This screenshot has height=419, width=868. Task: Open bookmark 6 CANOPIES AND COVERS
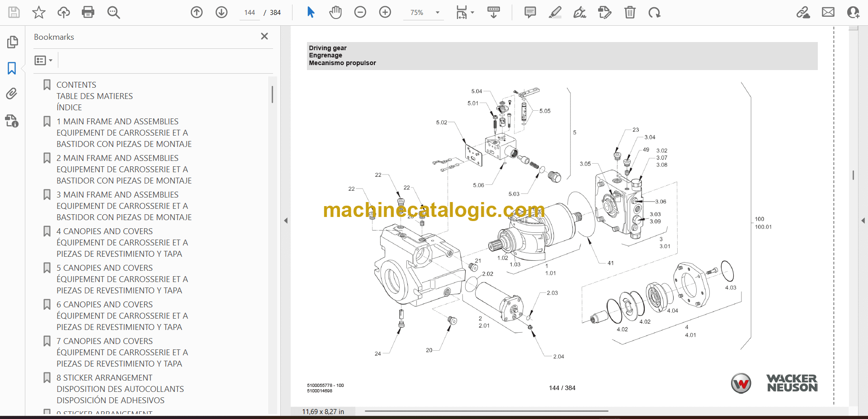click(x=104, y=304)
